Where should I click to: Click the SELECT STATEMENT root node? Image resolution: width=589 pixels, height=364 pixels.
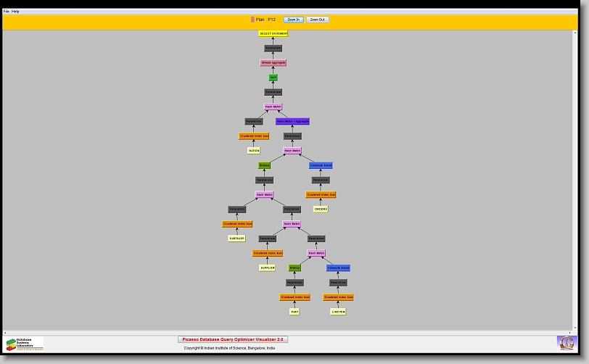click(273, 33)
